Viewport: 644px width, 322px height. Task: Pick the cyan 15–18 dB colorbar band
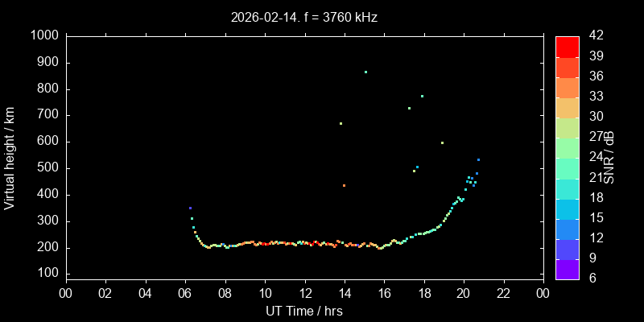(568, 208)
